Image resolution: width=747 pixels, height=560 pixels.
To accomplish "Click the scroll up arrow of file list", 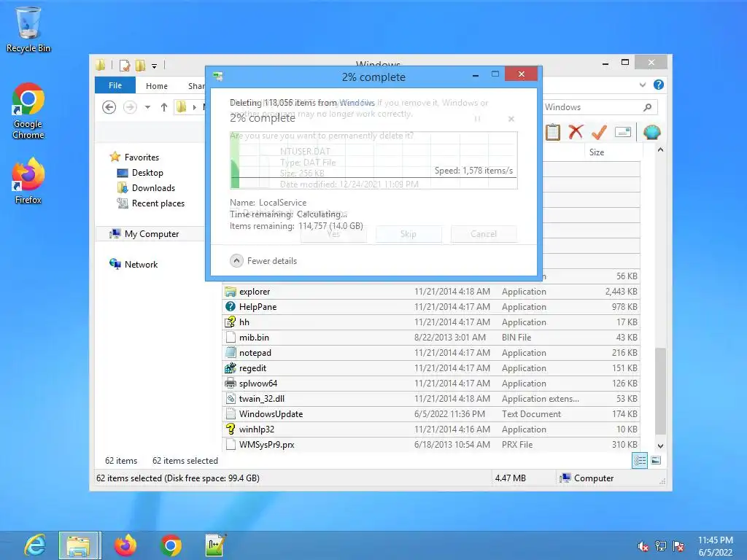I will tap(660, 150).
